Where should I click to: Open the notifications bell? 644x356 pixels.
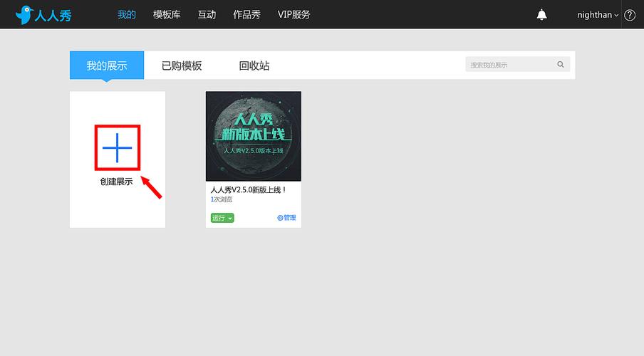542,15
